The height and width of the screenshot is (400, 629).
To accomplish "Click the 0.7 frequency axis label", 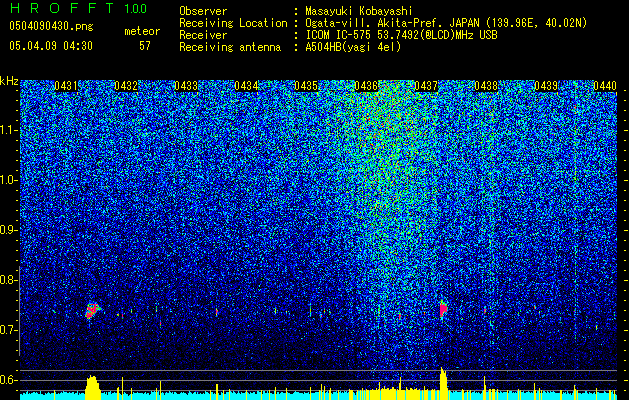I will point(8,330).
